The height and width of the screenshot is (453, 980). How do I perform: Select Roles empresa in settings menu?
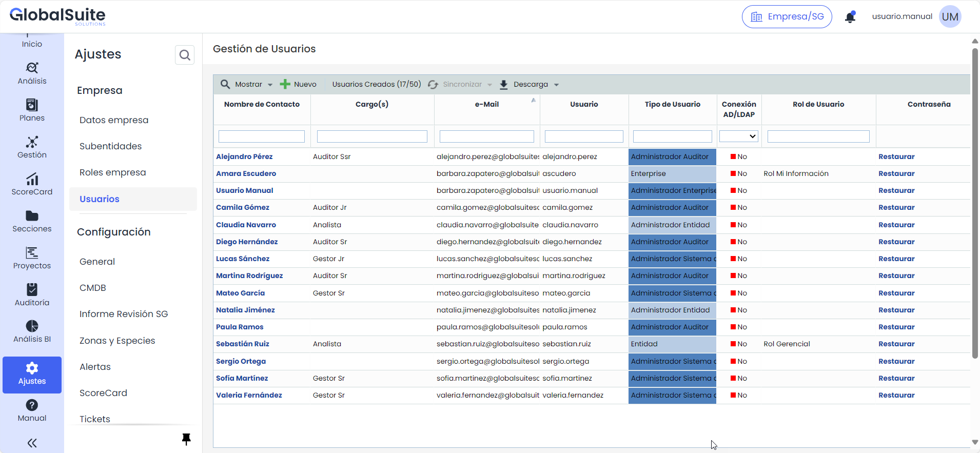[x=112, y=172]
